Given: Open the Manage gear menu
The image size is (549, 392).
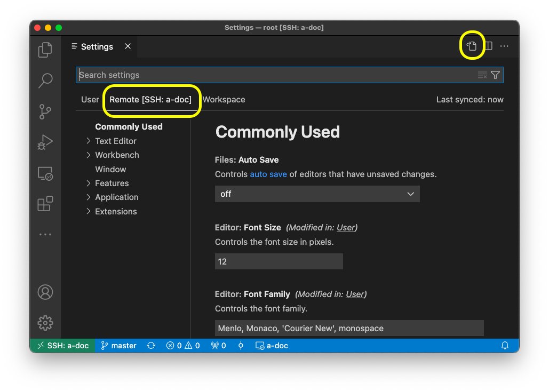Looking at the screenshot, I should click(x=45, y=323).
